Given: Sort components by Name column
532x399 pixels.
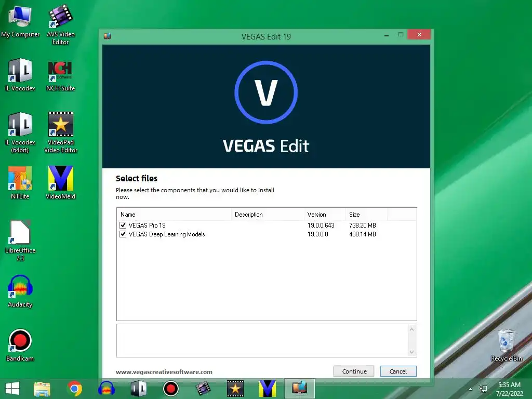Looking at the screenshot, I should point(174,215).
